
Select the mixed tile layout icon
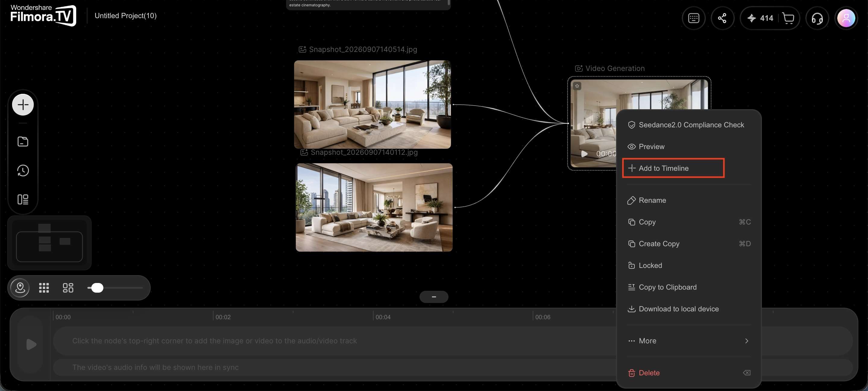coord(68,288)
